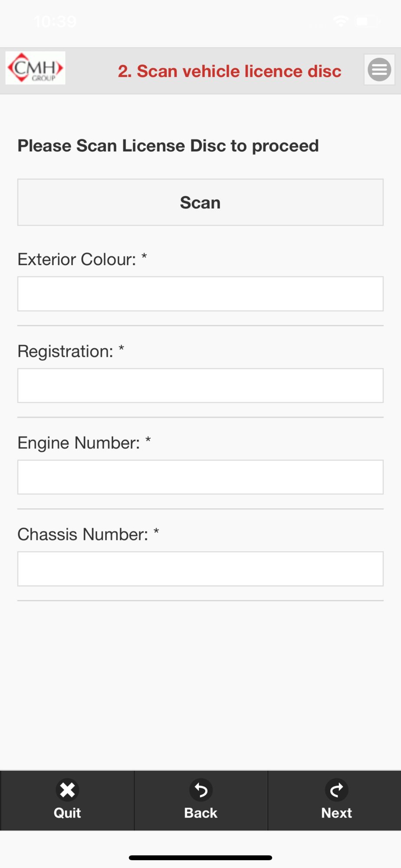Tap the '2. Scan vehicle licence disc' title
This screenshot has width=401, height=868.
(x=230, y=71)
